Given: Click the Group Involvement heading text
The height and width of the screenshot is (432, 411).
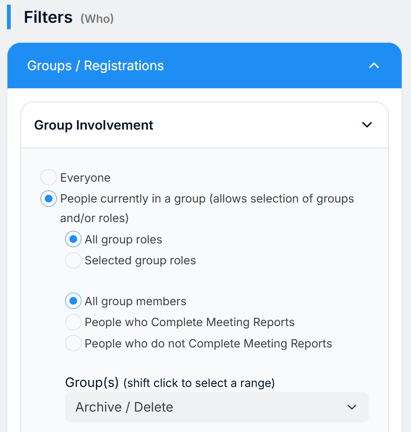Looking at the screenshot, I should pyautogui.click(x=93, y=125).
